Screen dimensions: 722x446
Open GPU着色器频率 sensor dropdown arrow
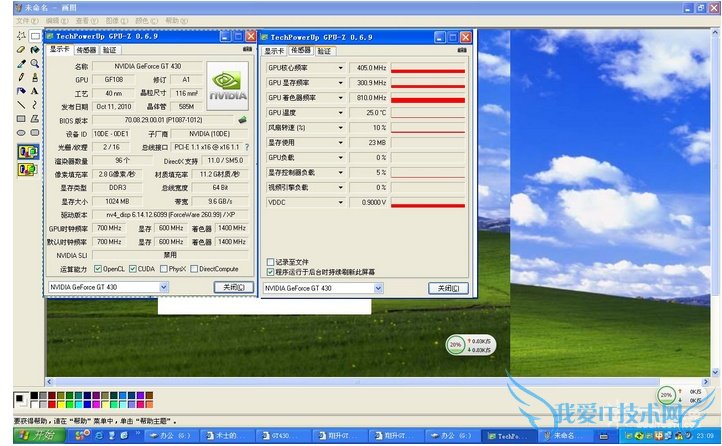coord(340,98)
